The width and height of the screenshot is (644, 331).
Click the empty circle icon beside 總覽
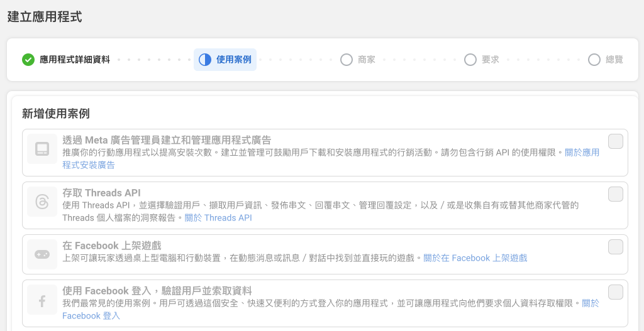point(594,60)
